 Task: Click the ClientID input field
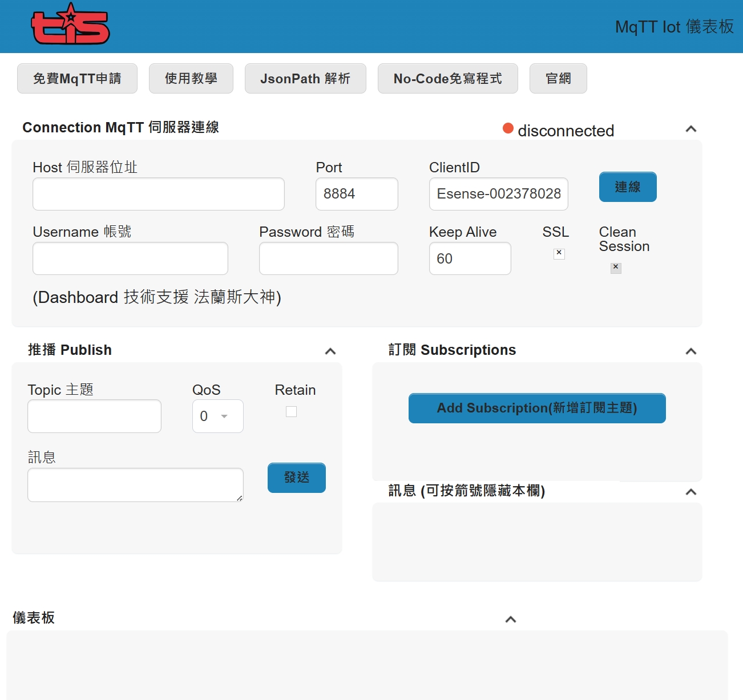(x=499, y=194)
